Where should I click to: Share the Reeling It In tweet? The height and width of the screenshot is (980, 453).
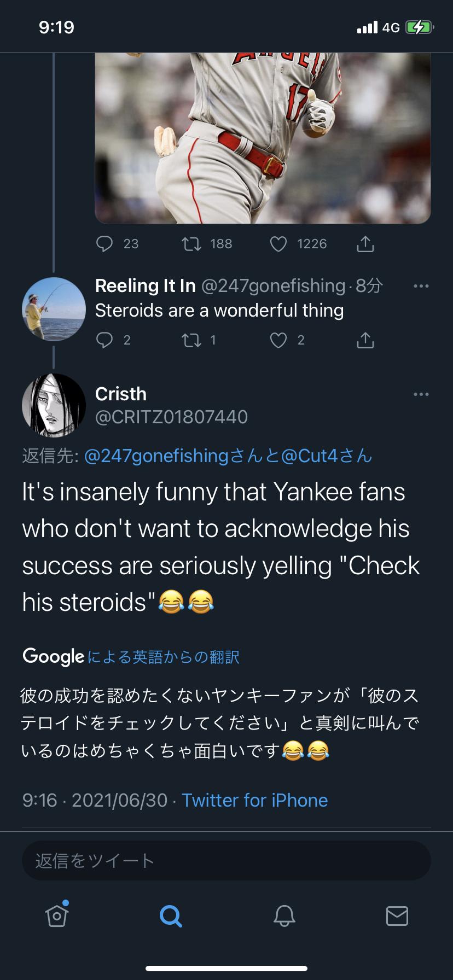pyautogui.click(x=365, y=340)
